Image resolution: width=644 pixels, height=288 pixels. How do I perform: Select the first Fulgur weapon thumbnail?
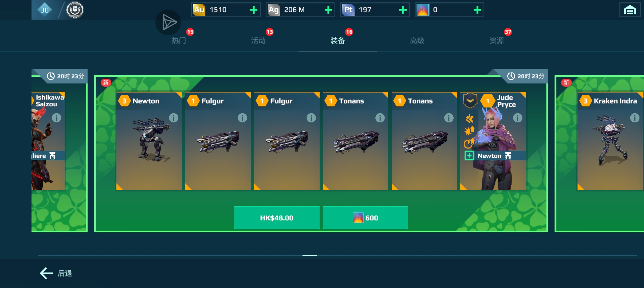pyautogui.click(x=218, y=141)
